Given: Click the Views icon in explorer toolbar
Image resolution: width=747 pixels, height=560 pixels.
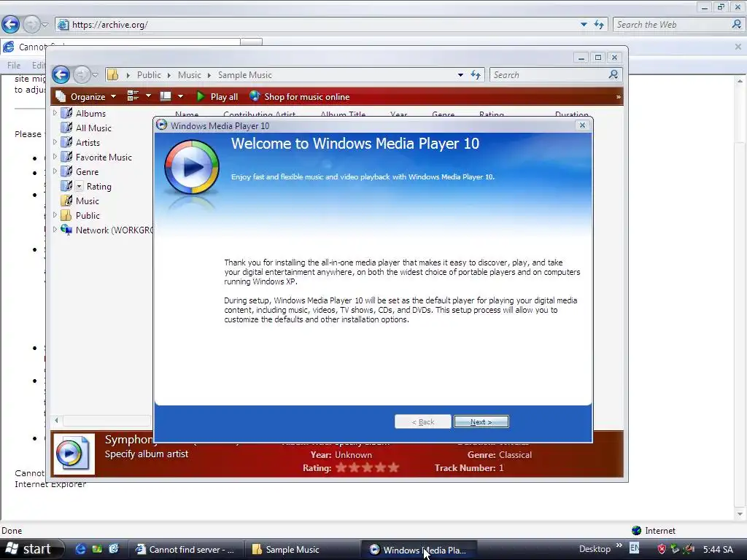Looking at the screenshot, I should [133, 96].
